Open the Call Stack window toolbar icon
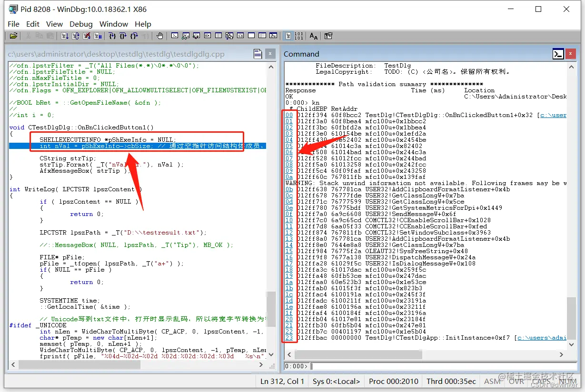Image resolution: width=585 pixels, height=392 pixels. point(229,36)
